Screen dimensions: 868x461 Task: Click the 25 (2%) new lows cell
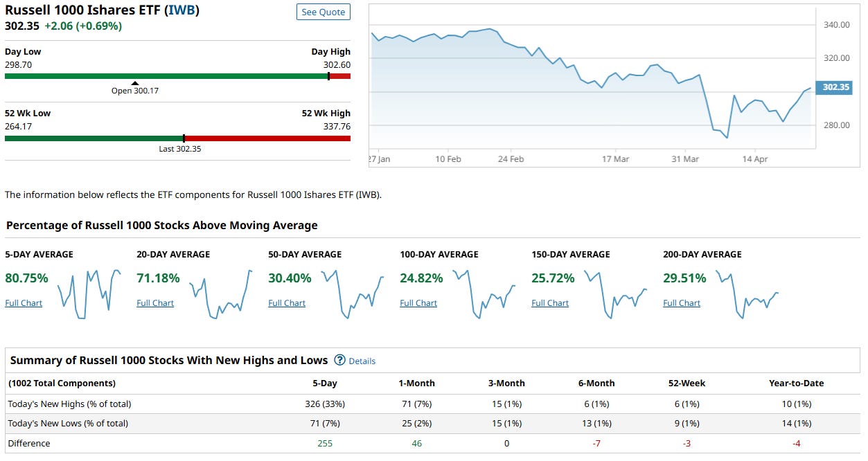[416, 423]
